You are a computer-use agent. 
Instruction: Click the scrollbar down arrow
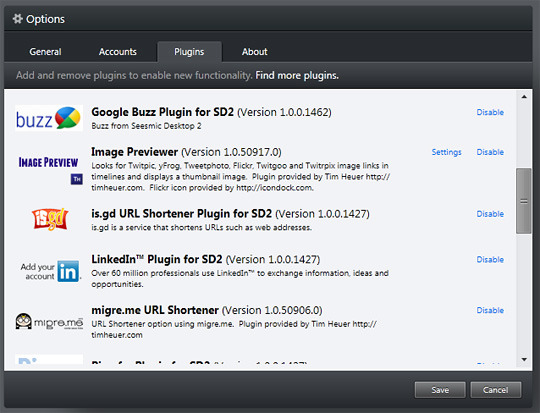(x=524, y=360)
